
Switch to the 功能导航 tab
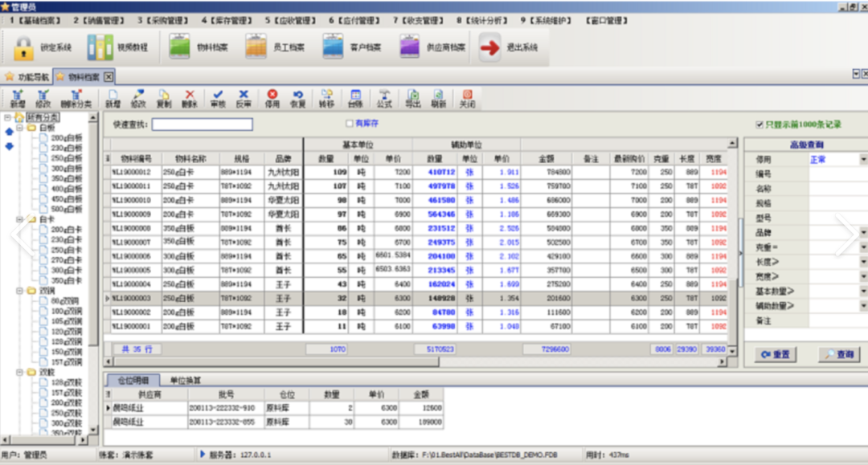(x=27, y=77)
